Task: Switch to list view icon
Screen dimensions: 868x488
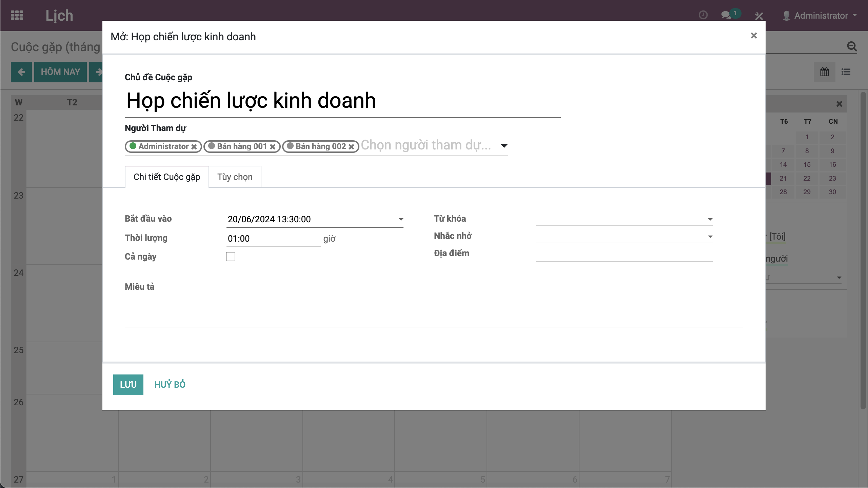Action: point(846,72)
